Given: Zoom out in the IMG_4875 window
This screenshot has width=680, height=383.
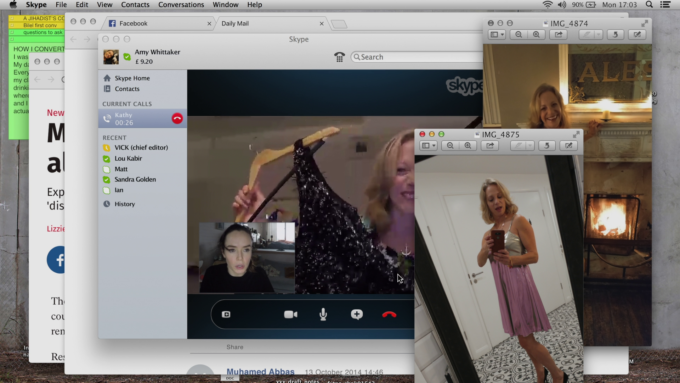Looking at the screenshot, I should pos(450,146).
